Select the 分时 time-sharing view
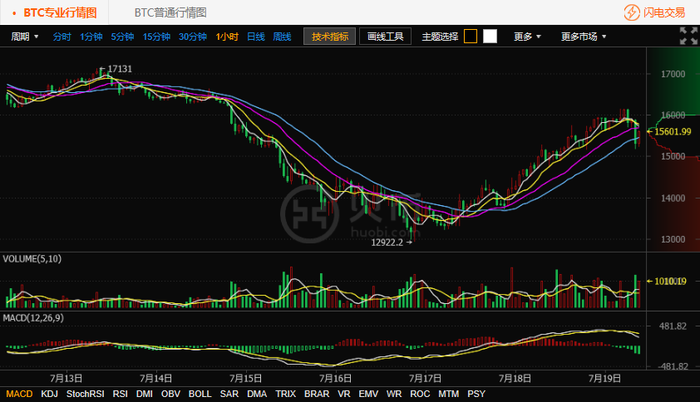 point(62,37)
